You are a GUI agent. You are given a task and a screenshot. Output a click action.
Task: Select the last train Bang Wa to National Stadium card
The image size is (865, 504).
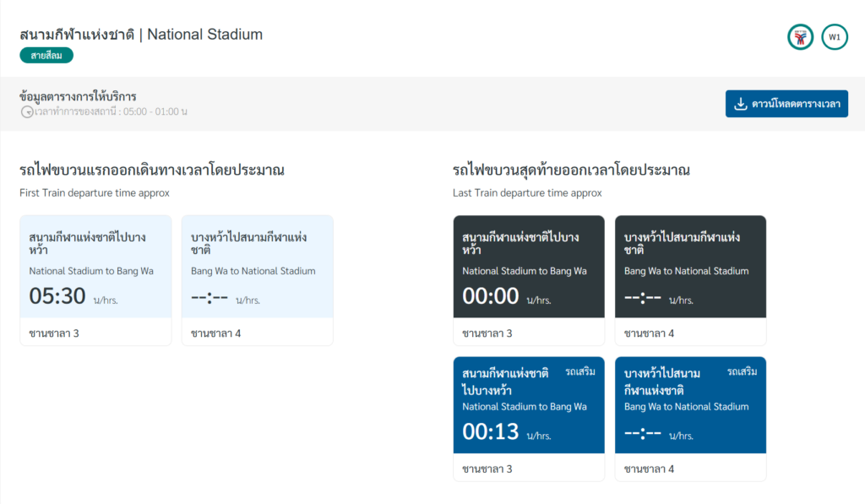(691, 279)
